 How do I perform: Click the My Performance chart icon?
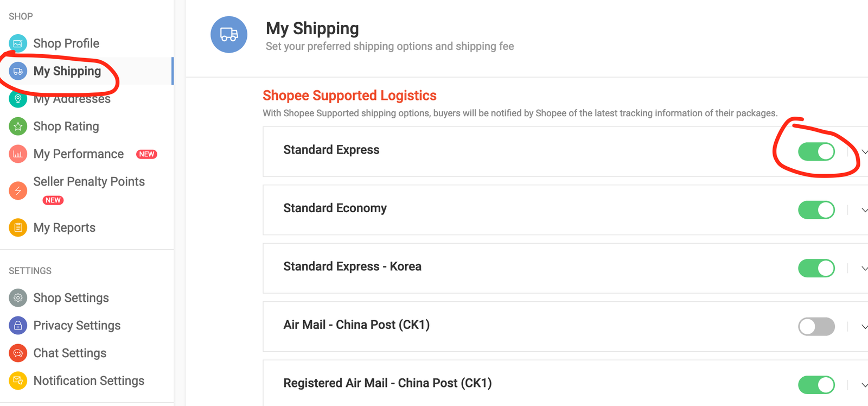[x=18, y=154]
